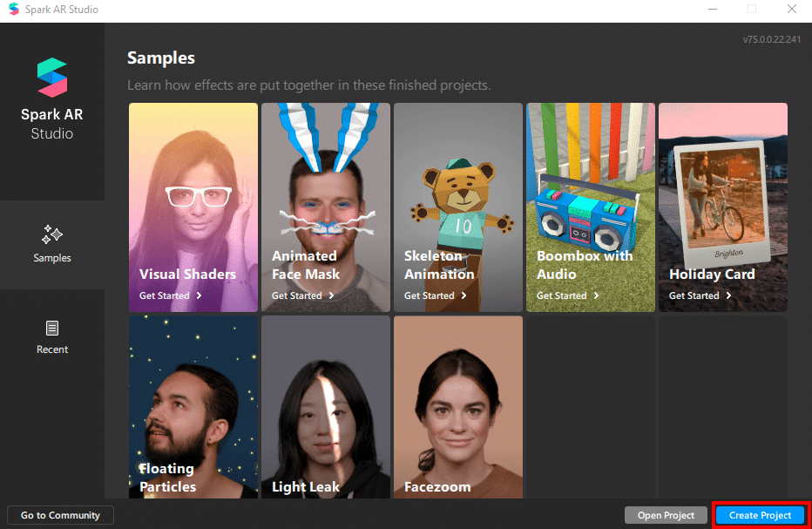This screenshot has height=529, width=812.
Task: Open the Visual Shaders sample thumbnail
Action: pyautogui.click(x=193, y=207)
